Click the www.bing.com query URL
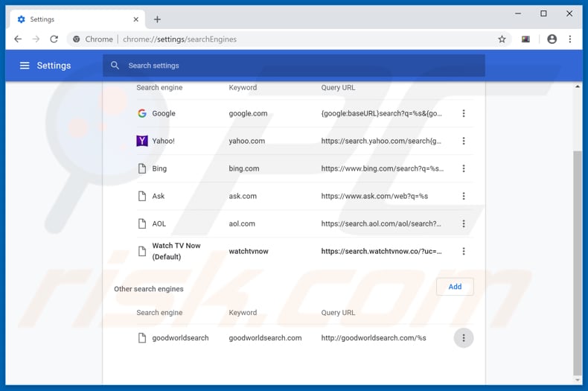 point(382,168)
